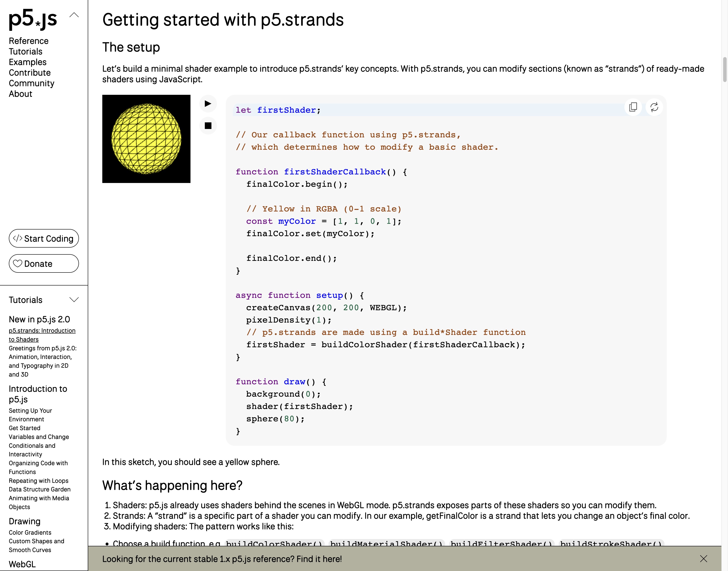Viewport: 728px width, 571px height.
Task: Open the Contribute page
Action: 30,73
